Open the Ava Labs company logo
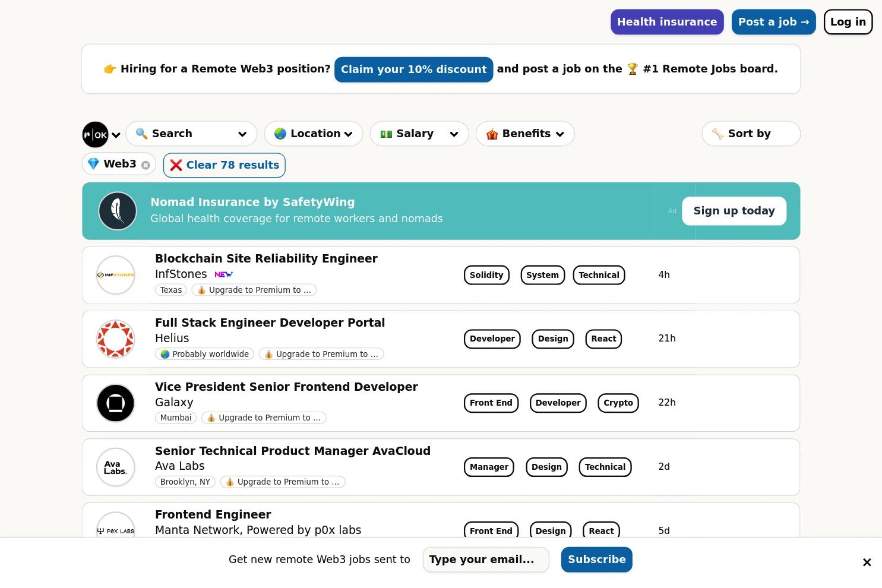882x588 pixels. (x=116, y=467)
